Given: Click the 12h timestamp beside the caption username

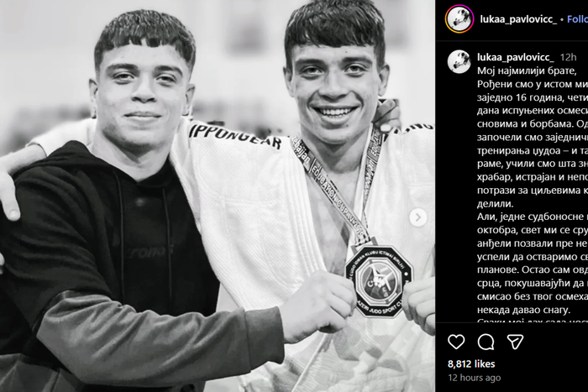Looking at the screenshot, I should (x=568, y=57).
